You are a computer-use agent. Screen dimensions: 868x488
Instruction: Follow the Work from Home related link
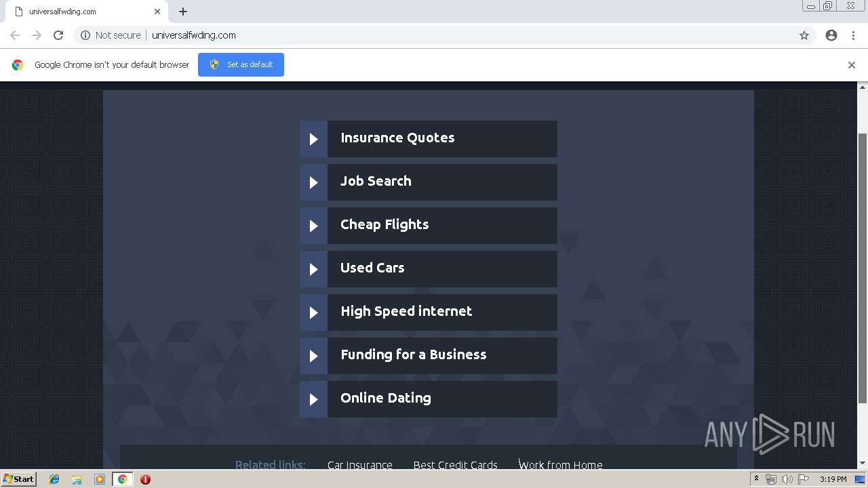(x=561, y=465)
